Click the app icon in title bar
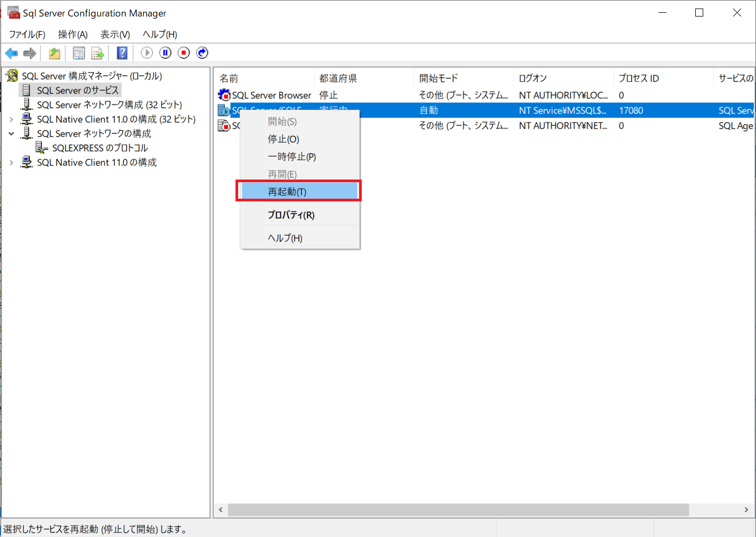This screenshot has height=537, width=756. 13,13
